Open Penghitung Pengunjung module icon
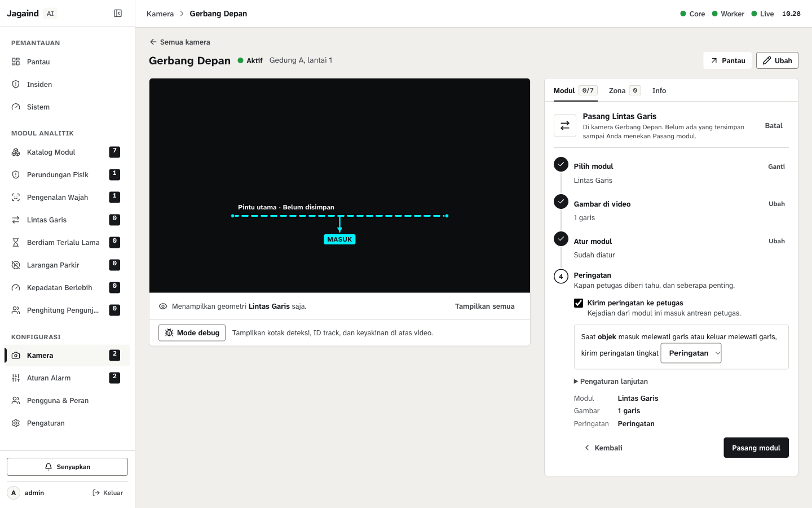 pos(16,310)
